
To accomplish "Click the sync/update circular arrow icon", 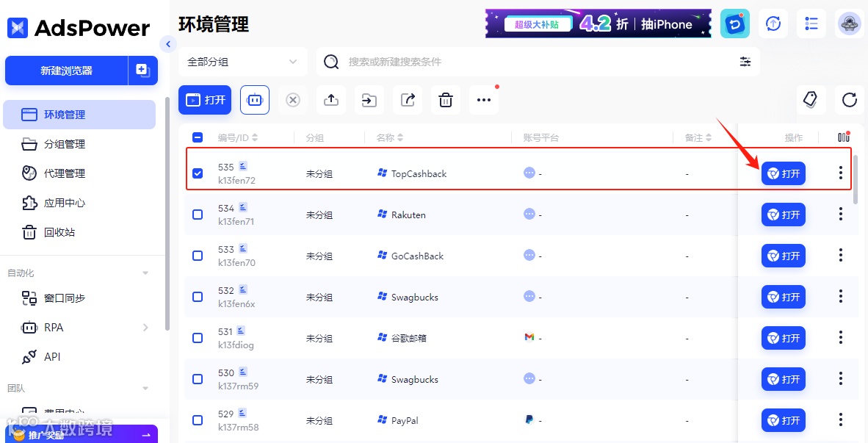I will [773, 24].
